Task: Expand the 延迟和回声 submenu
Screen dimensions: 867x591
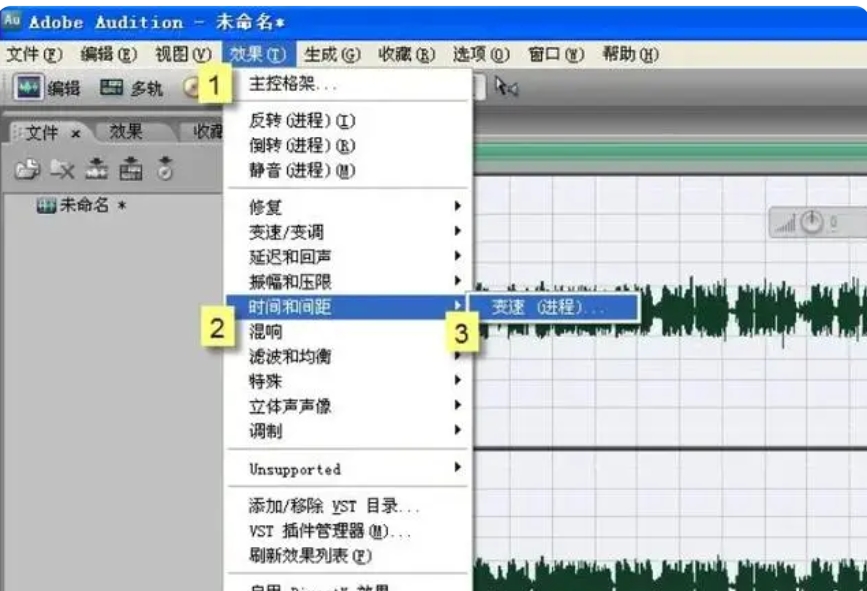Action: (x=348, y=257)
